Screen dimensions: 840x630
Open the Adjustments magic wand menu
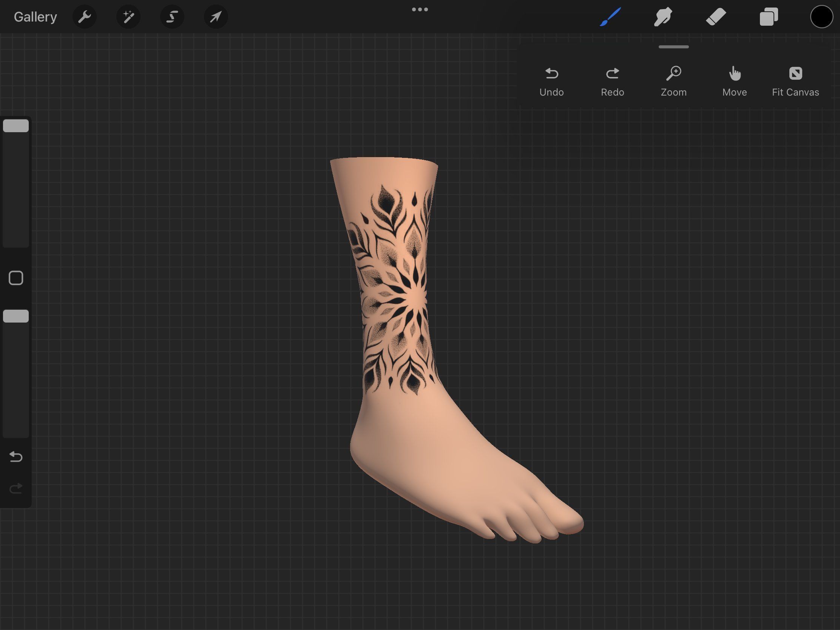(128, 17)
